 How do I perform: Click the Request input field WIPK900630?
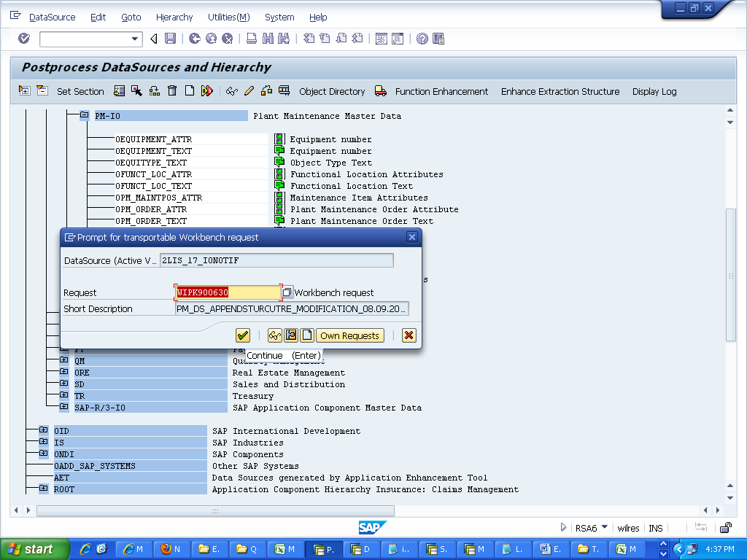coord(228,292)
